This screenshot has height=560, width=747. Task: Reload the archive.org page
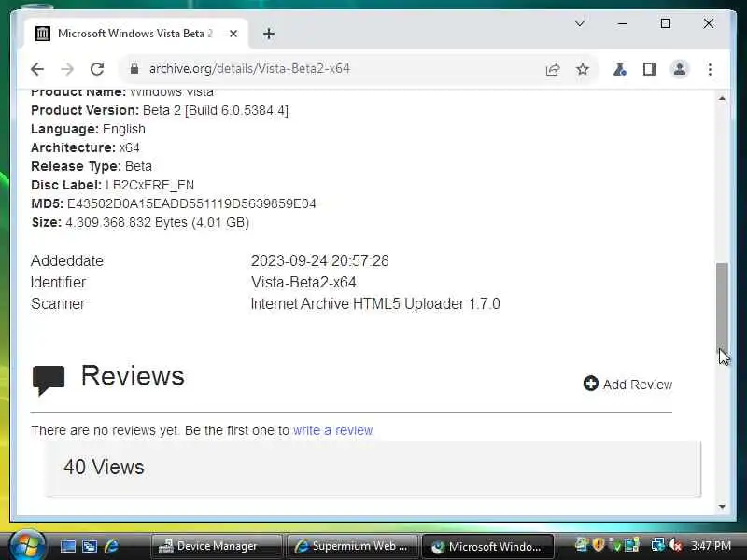click(97, 69)
